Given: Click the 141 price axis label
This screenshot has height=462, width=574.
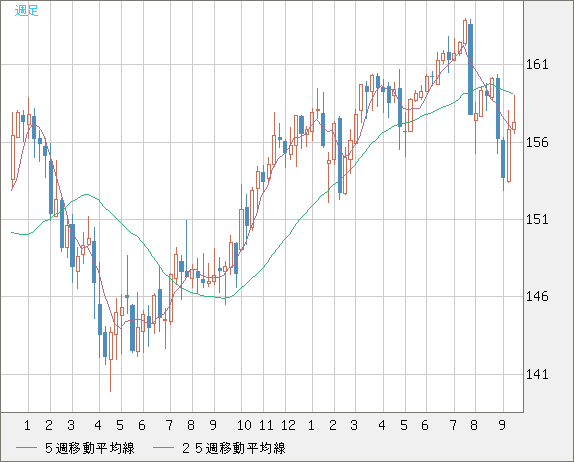Looking at the screenshot, I should click(x=537, y=375).
